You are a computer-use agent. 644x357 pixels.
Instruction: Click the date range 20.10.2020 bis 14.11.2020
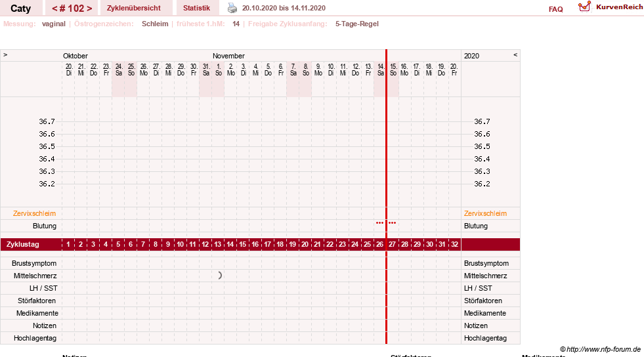click(x=284, y=8)
